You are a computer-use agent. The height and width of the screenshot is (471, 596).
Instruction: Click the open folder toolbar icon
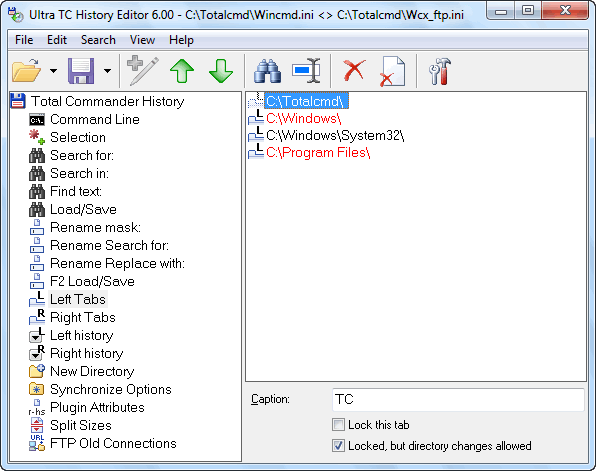coord(26,71)
